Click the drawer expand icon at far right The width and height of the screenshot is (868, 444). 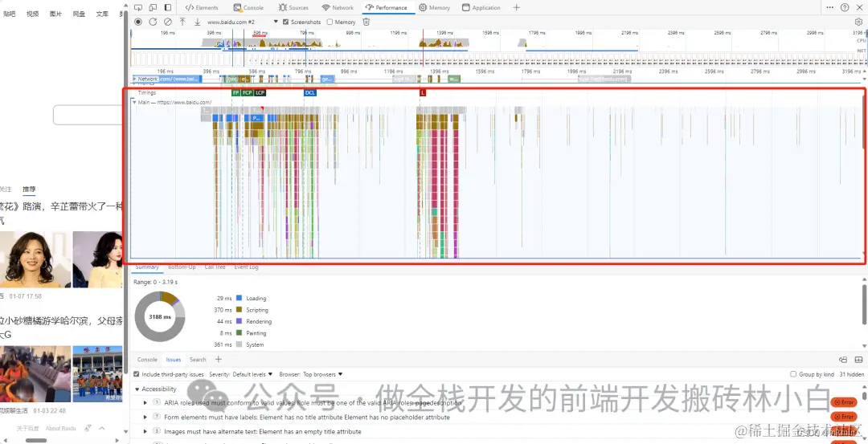click(x=858, y=360)
